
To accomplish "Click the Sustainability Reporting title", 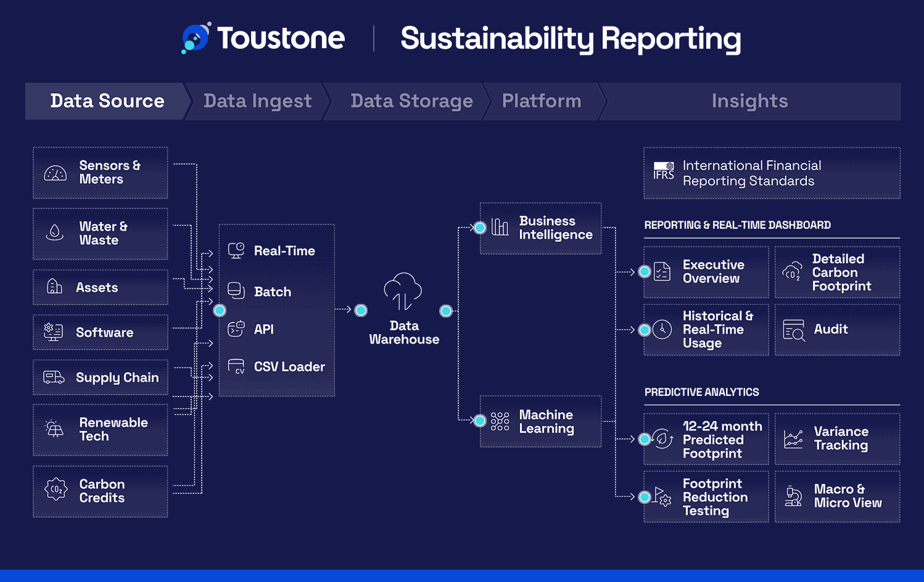I will [x=571, y=39].
